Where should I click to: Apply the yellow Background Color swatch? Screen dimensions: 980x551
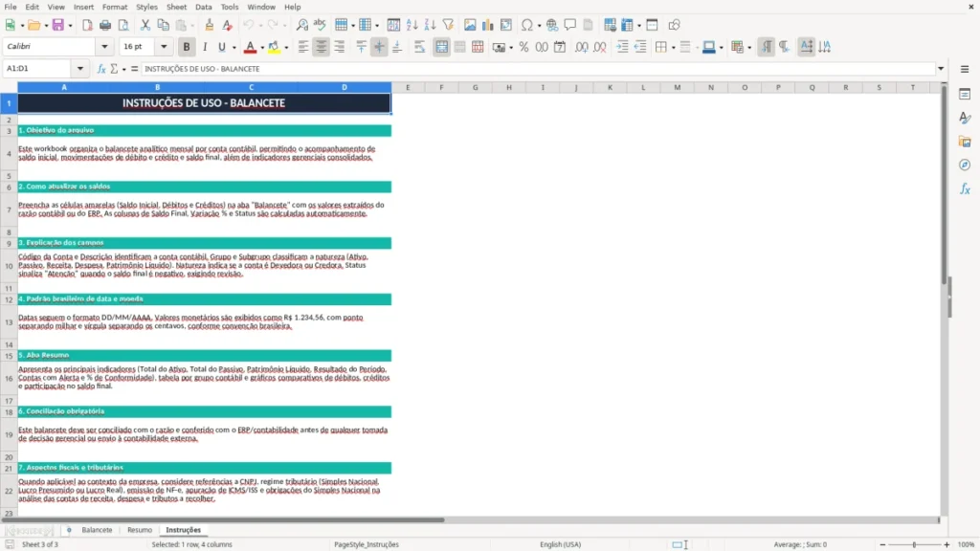274,47
